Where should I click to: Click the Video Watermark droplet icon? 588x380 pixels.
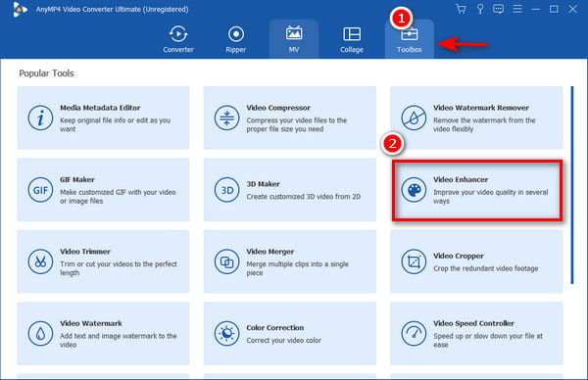(x=40, y=334)
